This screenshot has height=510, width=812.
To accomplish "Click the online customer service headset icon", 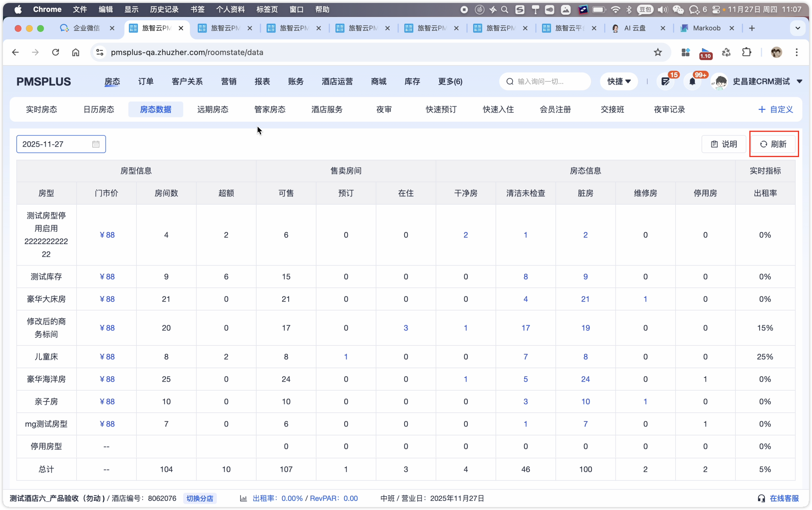I will [761, 498].
